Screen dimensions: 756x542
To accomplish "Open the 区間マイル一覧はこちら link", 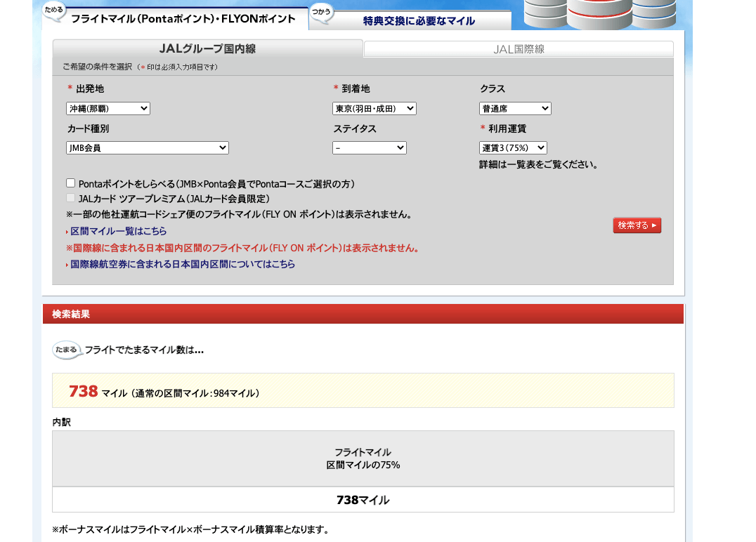I will [118, 231].
